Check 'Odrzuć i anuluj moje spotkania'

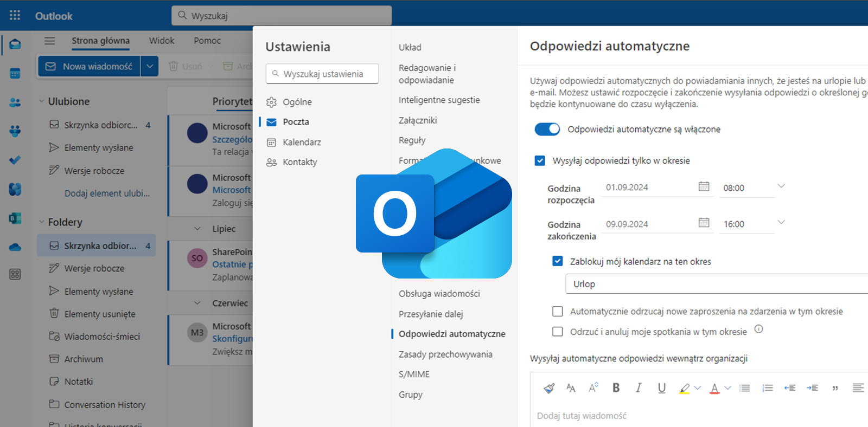tap(557, 331)
